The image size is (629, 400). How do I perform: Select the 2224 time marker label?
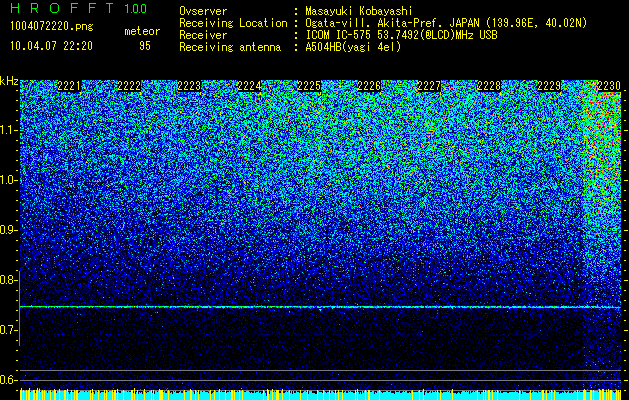249,86
